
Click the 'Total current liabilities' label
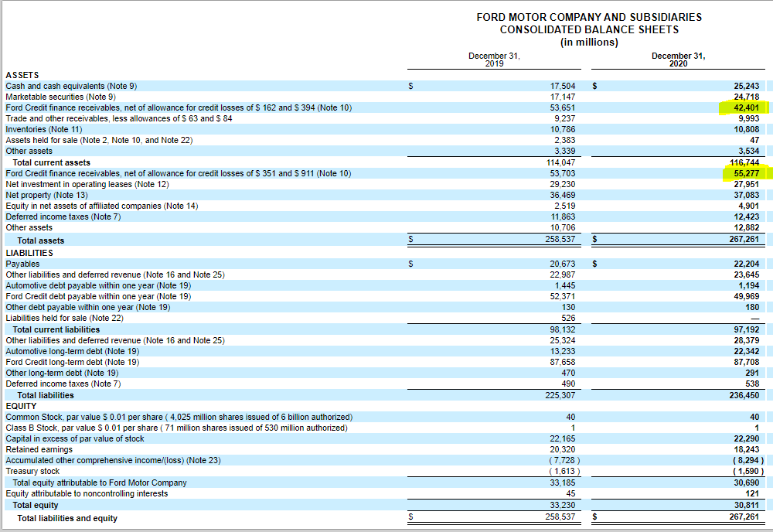56,329
